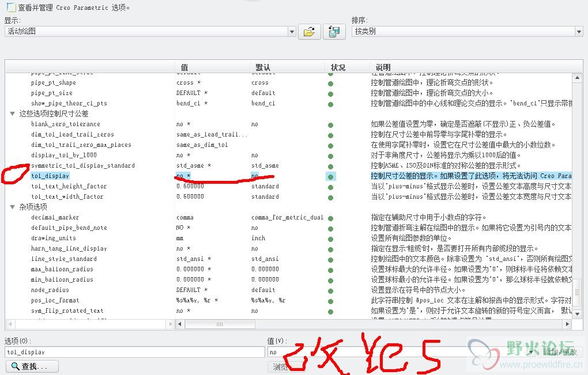This screenshot has width=588, height=375.
Task: Click the status dot for tol_display
Action: (330, 176)
